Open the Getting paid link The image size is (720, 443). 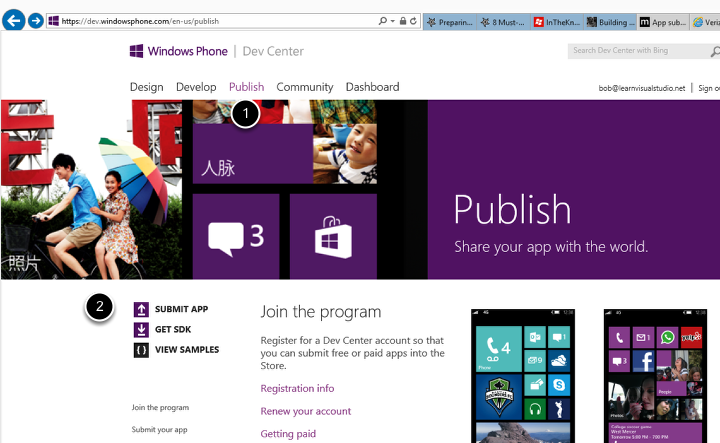[x=288, y=434]
